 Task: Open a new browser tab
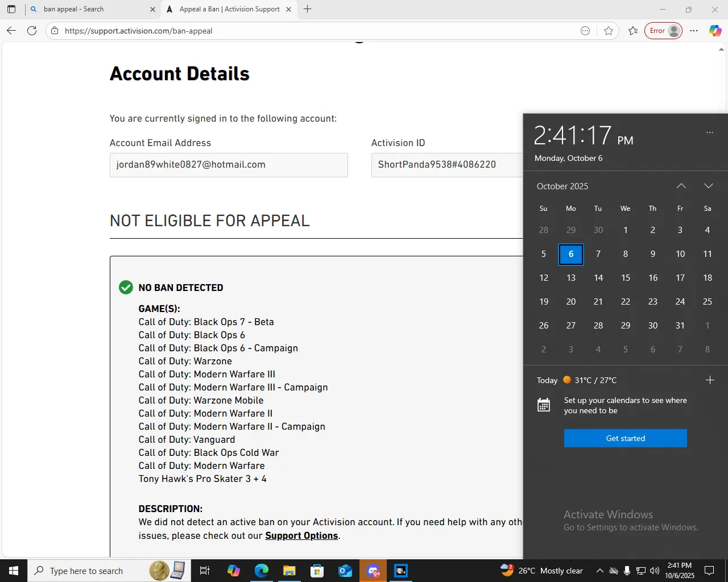coord(308,9)
